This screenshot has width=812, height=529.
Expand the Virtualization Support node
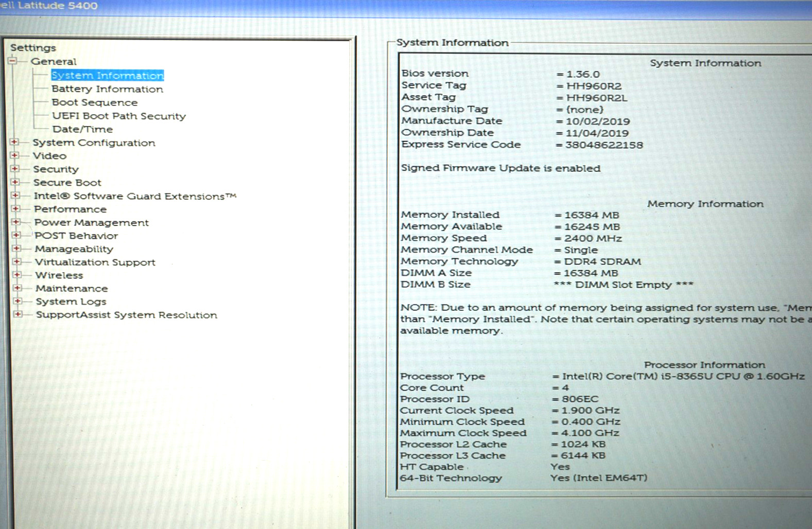click(17, 261)
